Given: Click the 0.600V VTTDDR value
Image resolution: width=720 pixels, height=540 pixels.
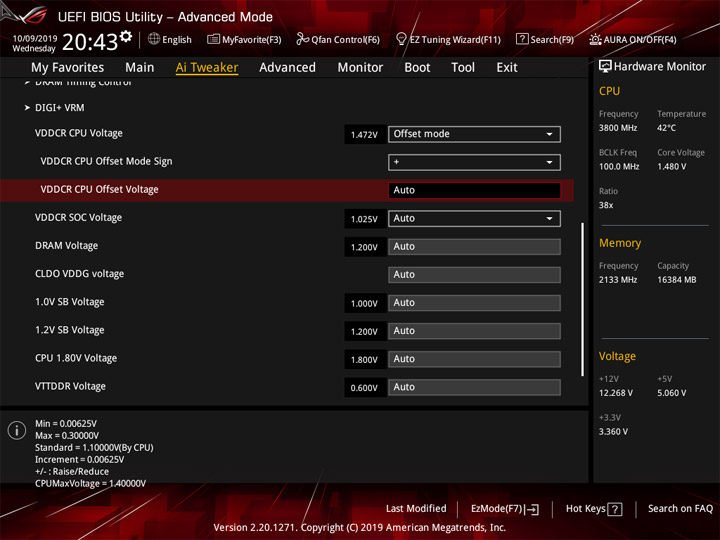Looking at the screenshot, I should (x=364, y=388).
